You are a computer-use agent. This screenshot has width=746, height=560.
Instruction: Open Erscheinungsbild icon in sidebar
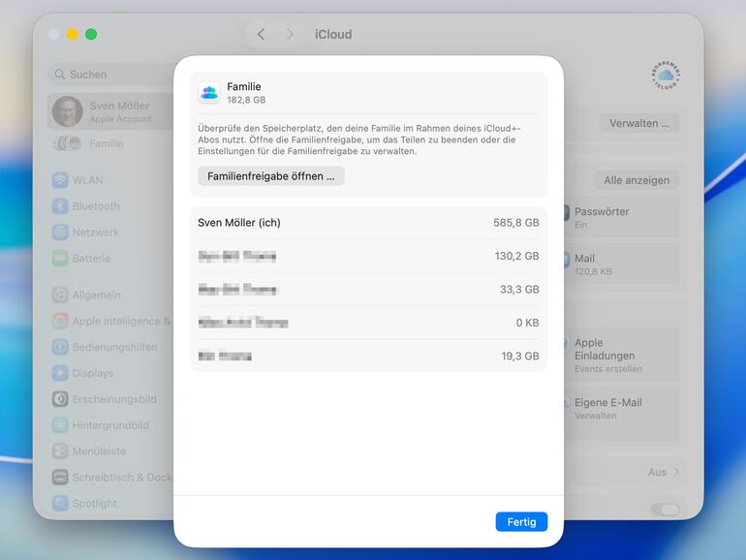click(60, 399)
